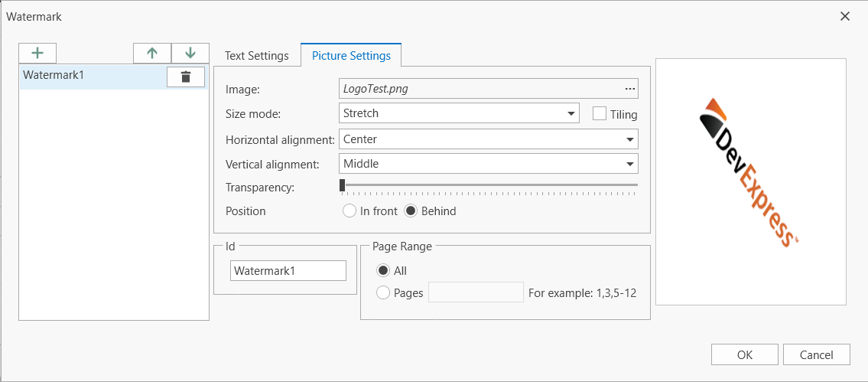Select the Picture Settings tab
The width and height of the screenshot is (868, 382).
(x=352, y=55)
